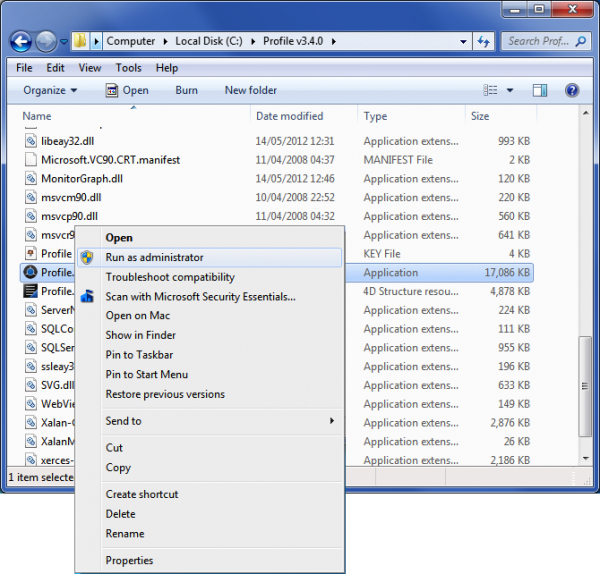Expand the arrow after Computer in breadcrumb
600x574 pixels.
tap(165, 41)
